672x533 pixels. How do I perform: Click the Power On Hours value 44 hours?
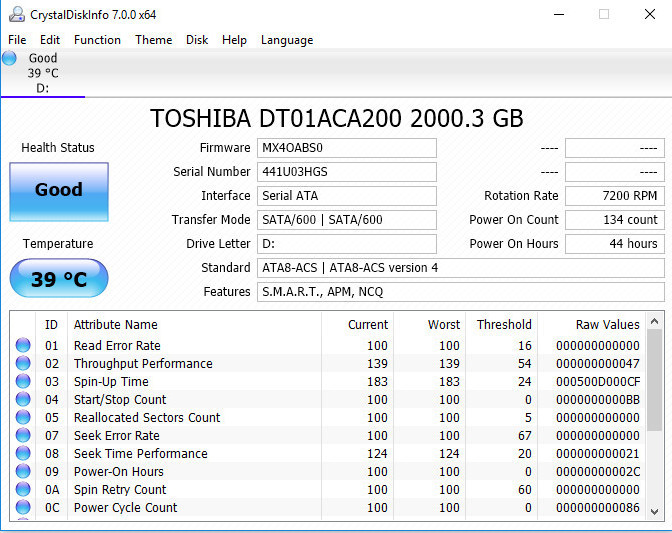tap(615, 244)
